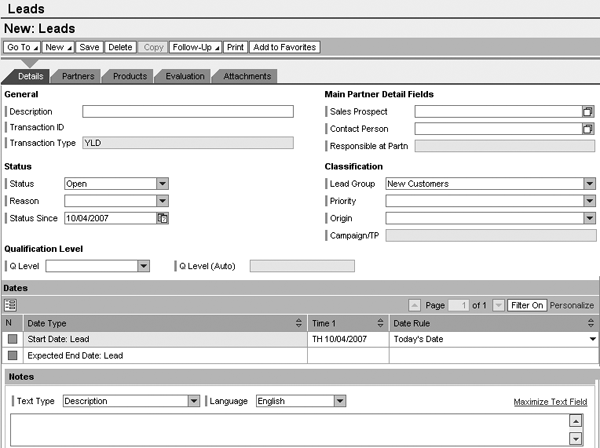This screenshot has height=448, width=600.
Task: Sort Date Type column via header icon
Action: coord(299,323)
